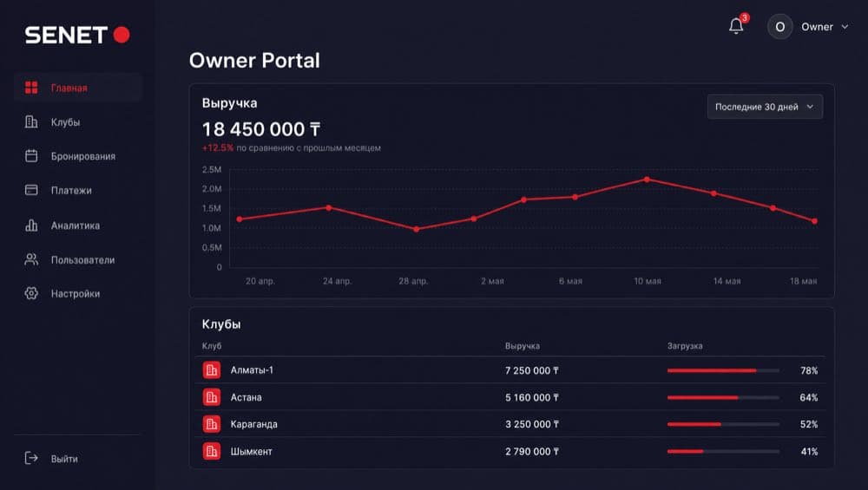868x490 pixels.
Task: Click the chart low point near 28 апр.
Action: point(417,229)
